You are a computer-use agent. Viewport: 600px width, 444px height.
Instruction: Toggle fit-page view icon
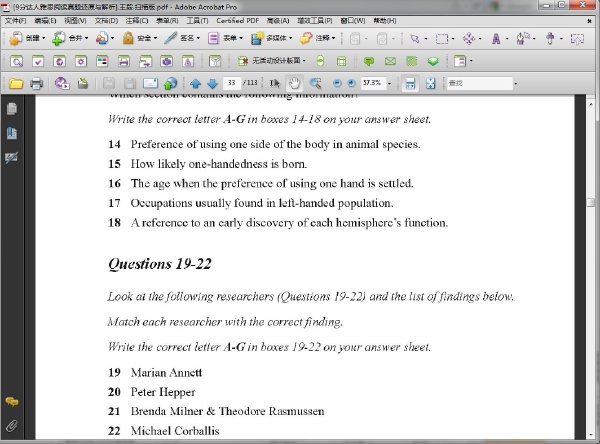pyautogui.click(x=431, y=83)
